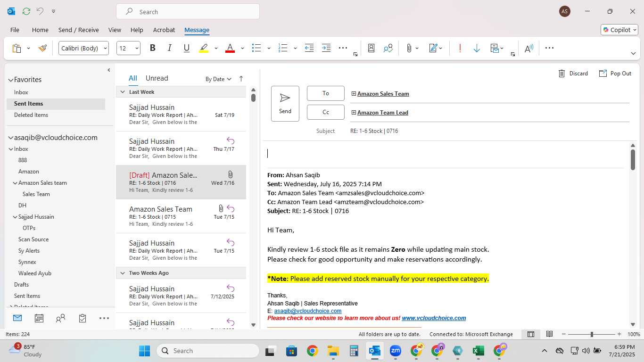Click the Check Names icon
Viewport: 644px width, 362px height.
click(x=388, y=48)
